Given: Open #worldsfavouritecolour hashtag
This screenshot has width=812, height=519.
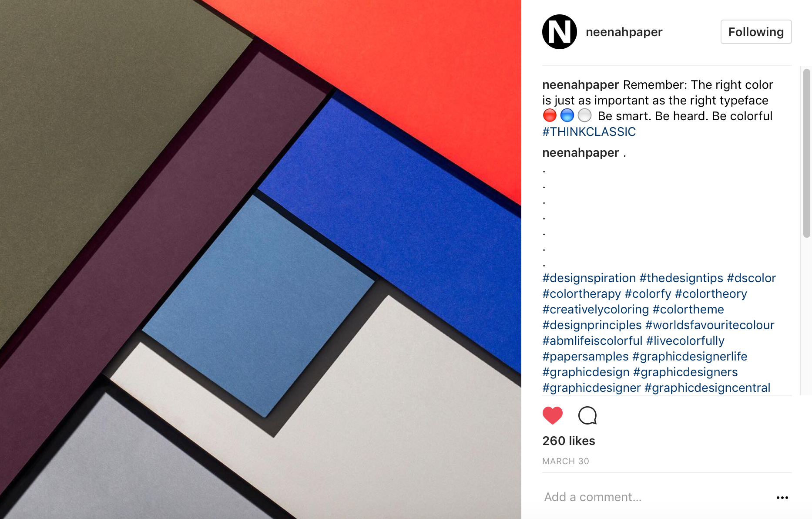Looking at the screenshot, I should (710, 325).
